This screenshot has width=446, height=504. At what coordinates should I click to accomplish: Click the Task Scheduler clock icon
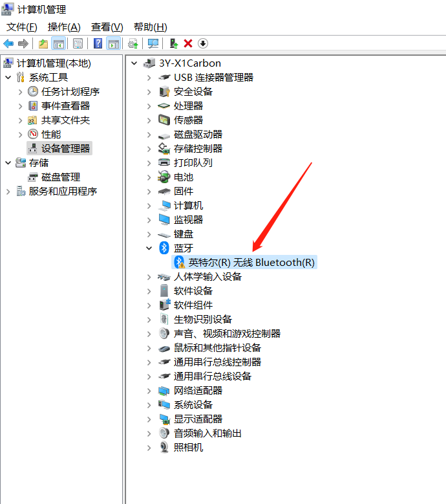33,92
